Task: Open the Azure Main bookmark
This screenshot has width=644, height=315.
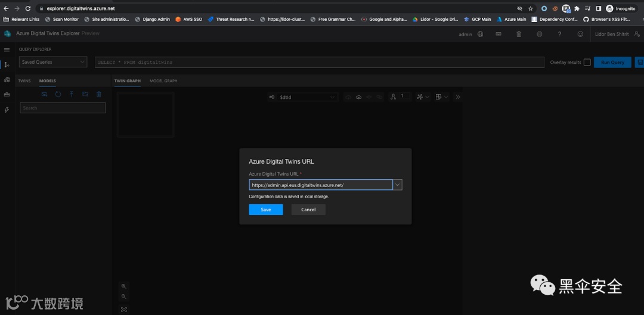Action: [512, 19]
